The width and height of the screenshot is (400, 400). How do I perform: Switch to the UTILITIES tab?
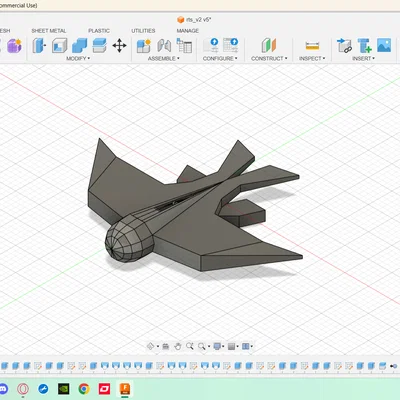[143, 31]
